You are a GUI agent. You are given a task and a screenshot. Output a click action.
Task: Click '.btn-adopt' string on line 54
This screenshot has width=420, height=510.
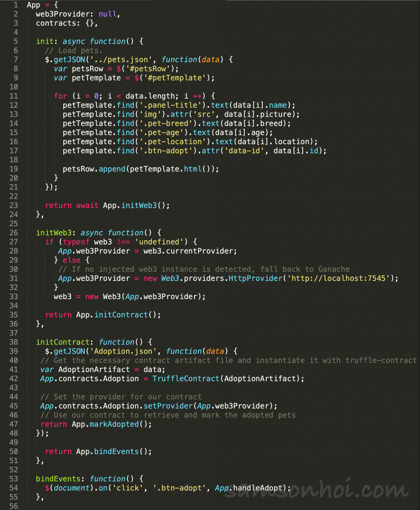180,488
